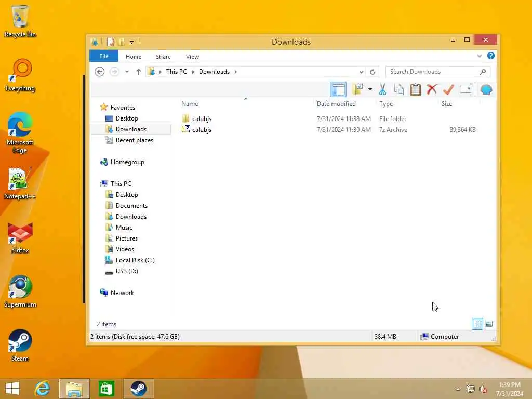Expand the arrow between This PC and Downloads
Screen dimensions: 532x399
pyautogui.click(x=193, y=72)
